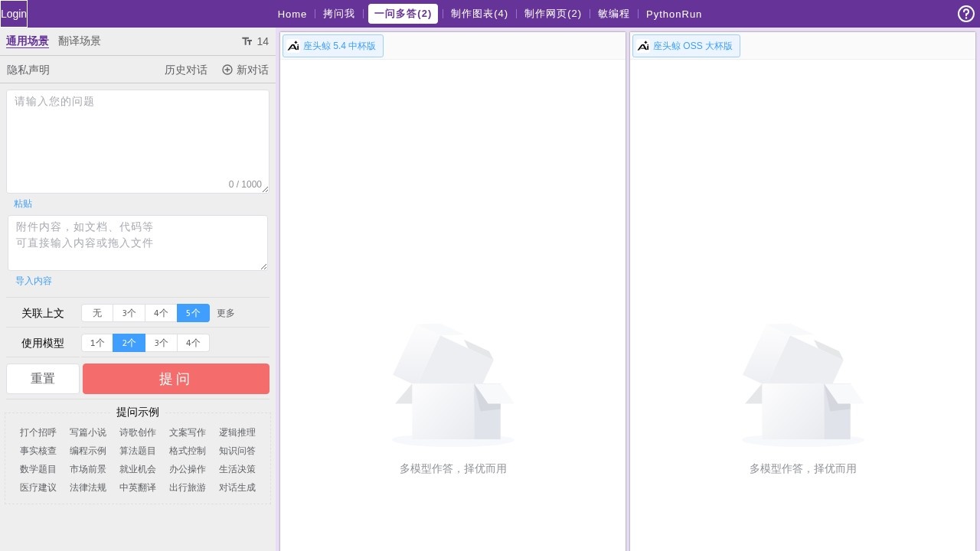The width and height of the screenshot is (980, 551).
Task: Click the red 提问 submit button
Action: click(176, 379)
